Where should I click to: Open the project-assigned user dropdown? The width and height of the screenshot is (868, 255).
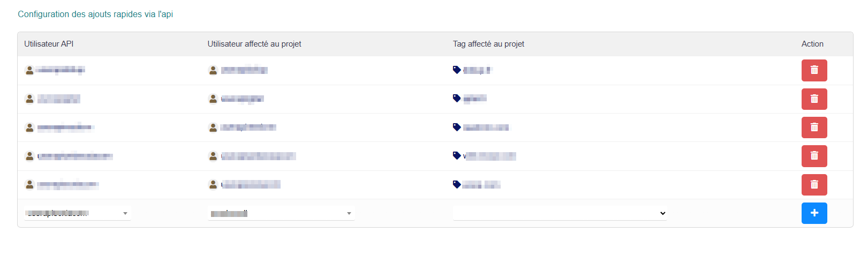(281, 213)
